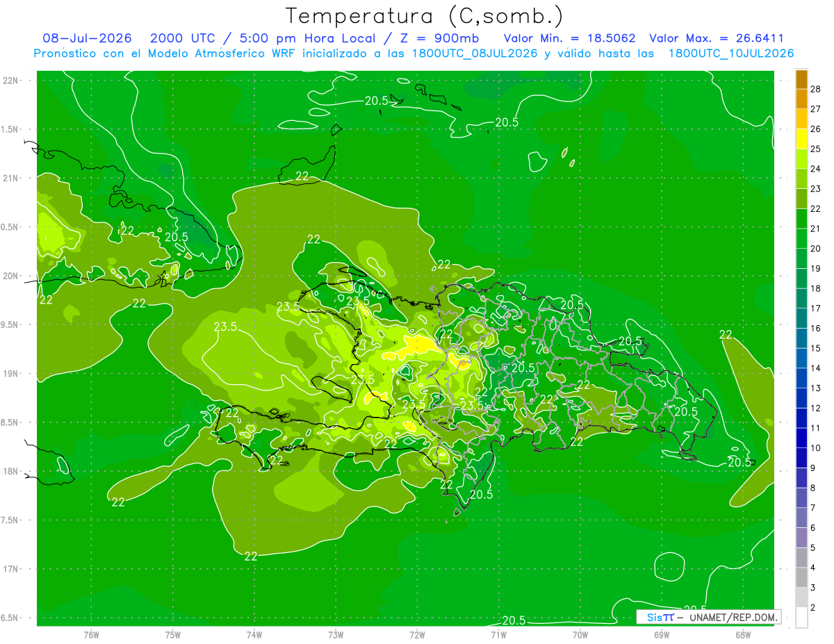
Task: Click the dark blue swatch between 10 and 11
Action: click(x=801, y=438)
